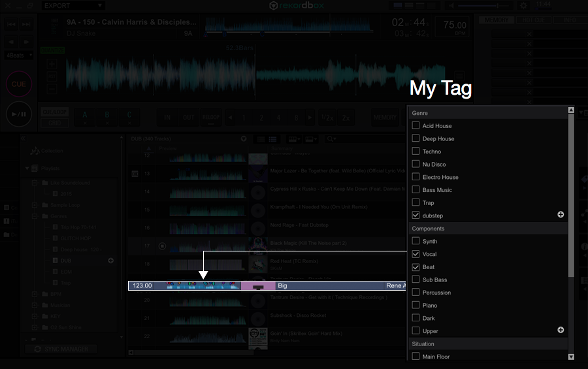The image size is (588, 369).
Task: Enable the Techno genre tag
Action: 416,151
